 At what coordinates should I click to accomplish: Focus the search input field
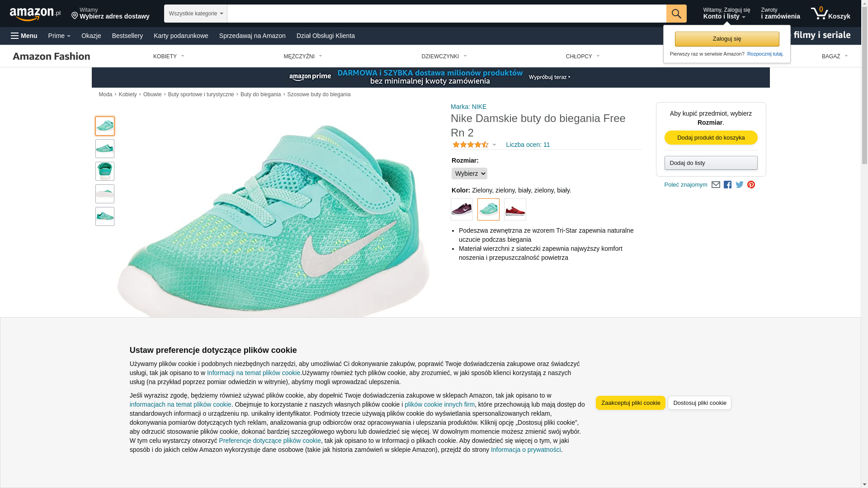pos(447,14)
